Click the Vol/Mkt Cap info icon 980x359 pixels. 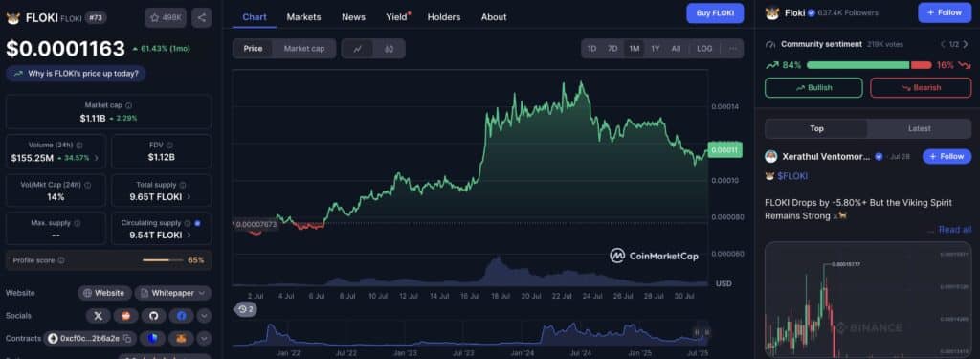click(x=87, y=185)
